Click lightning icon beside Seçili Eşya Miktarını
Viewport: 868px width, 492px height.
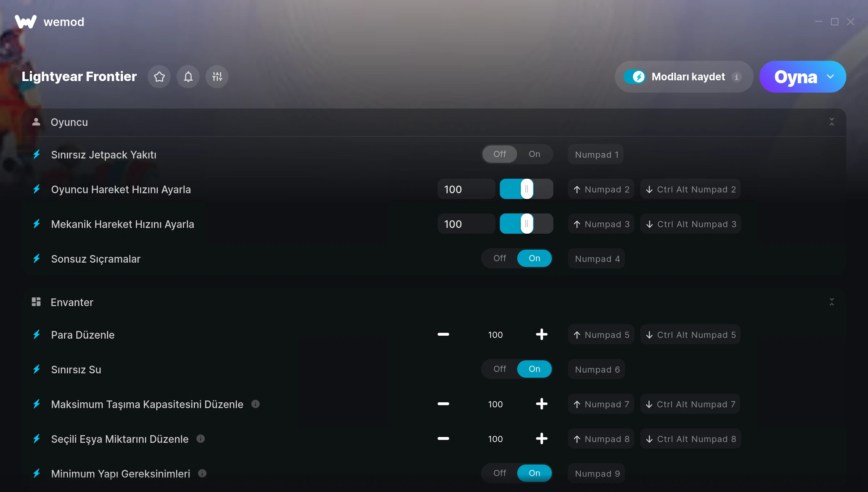tap(37, 439)
